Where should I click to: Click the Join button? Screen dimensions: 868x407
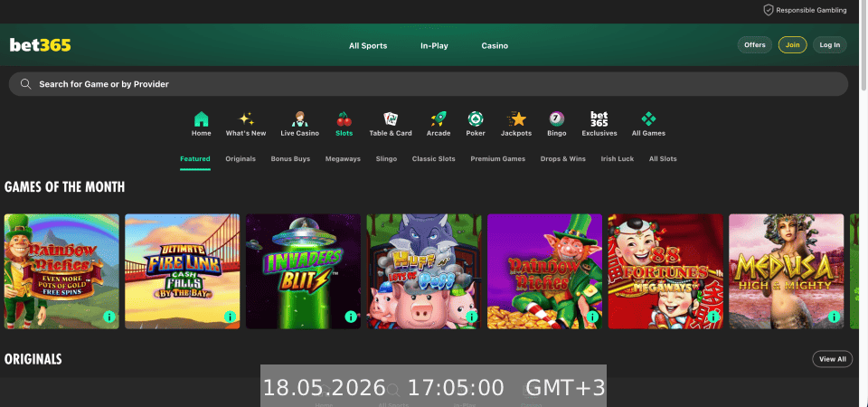[x=792, y=45]
